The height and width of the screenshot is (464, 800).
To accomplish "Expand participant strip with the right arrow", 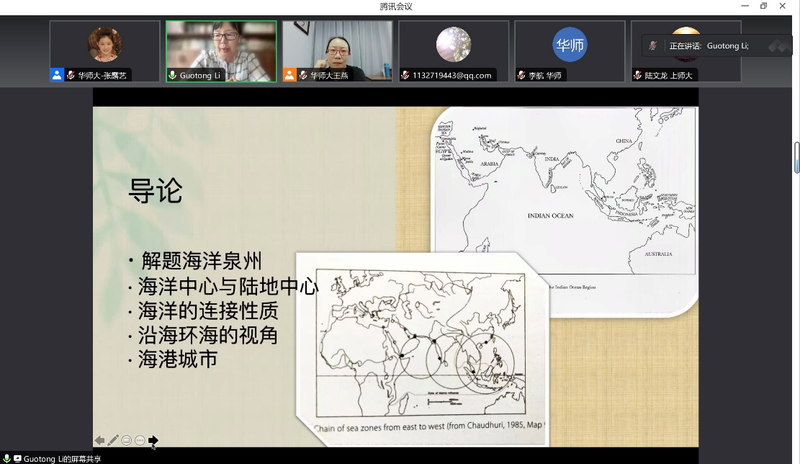I will pos(779,46).
